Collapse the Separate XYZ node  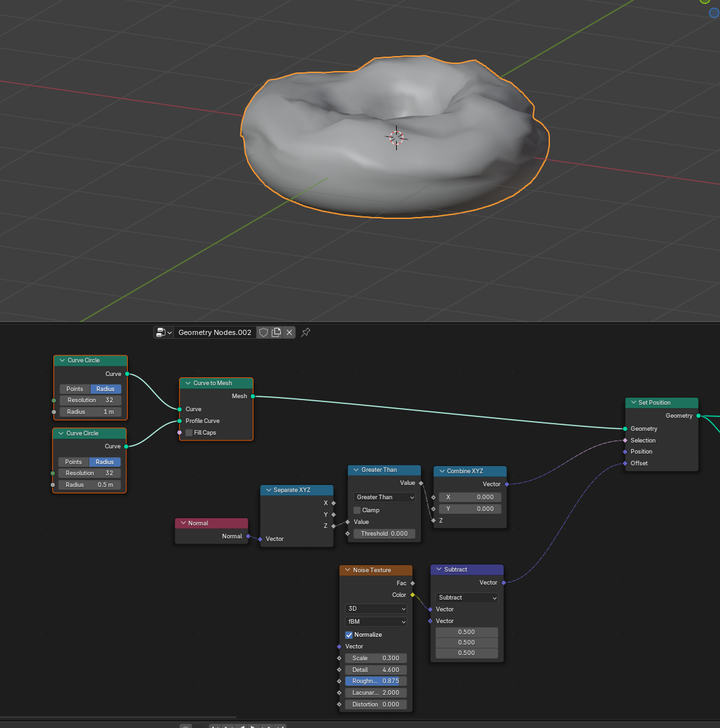[x=268, y=490]
